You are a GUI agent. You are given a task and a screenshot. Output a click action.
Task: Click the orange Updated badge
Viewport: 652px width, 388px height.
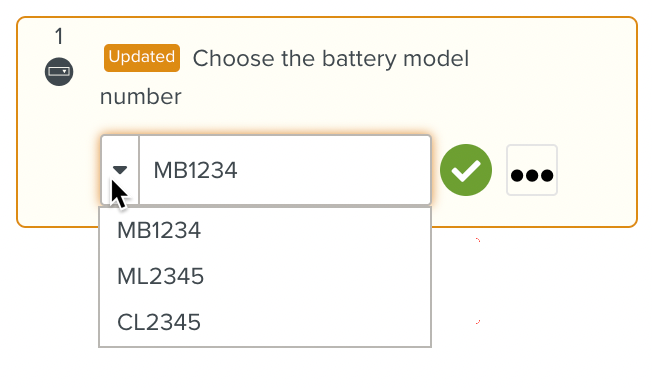tap(142, 58)
